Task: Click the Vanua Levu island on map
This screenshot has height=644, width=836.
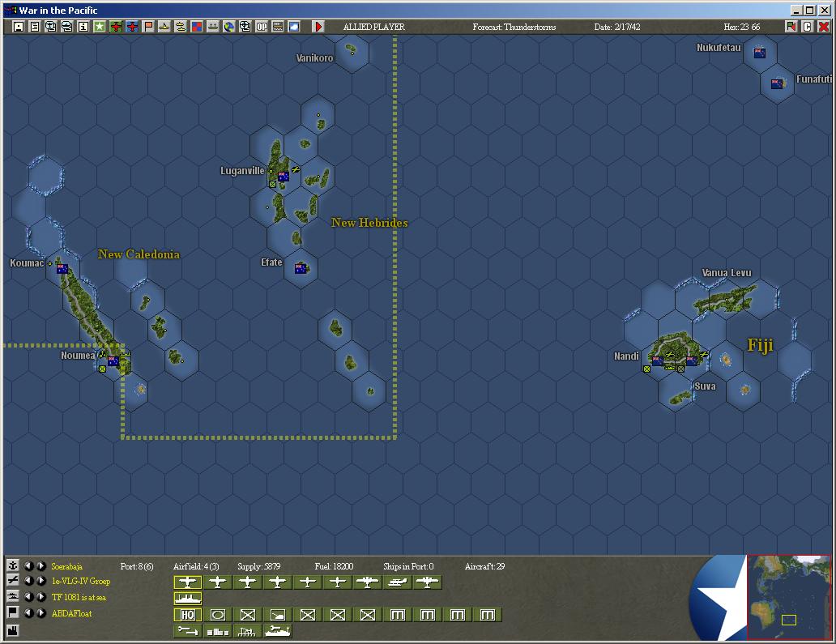Action: 724,300
